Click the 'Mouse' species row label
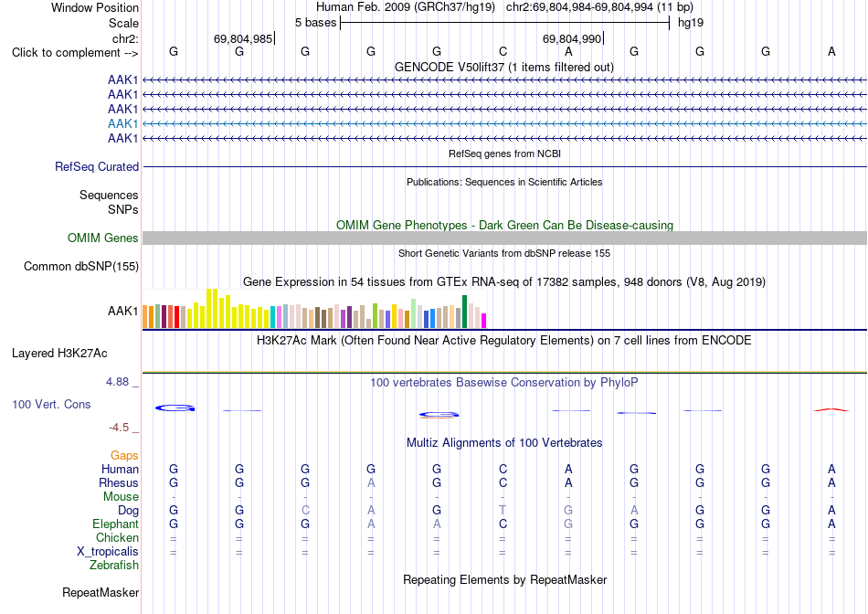 tap(121, 497)
